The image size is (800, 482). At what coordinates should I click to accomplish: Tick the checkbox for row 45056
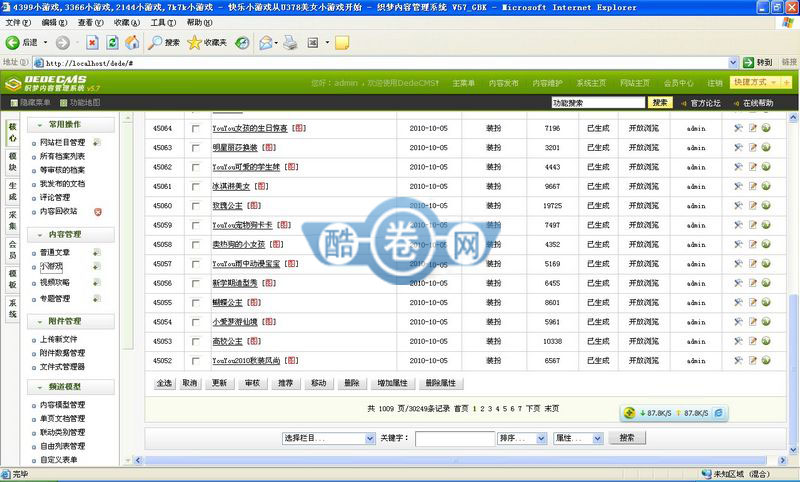tap(195, 284)
